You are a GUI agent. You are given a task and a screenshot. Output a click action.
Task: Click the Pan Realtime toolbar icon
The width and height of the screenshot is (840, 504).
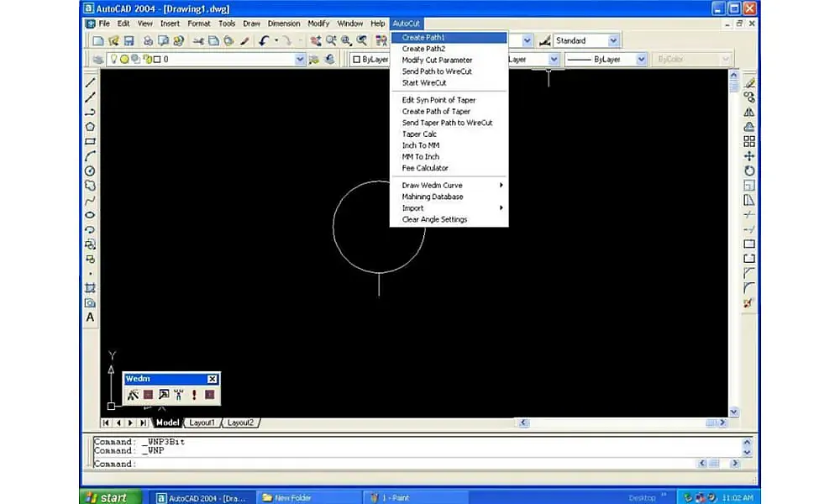[316, 40]
